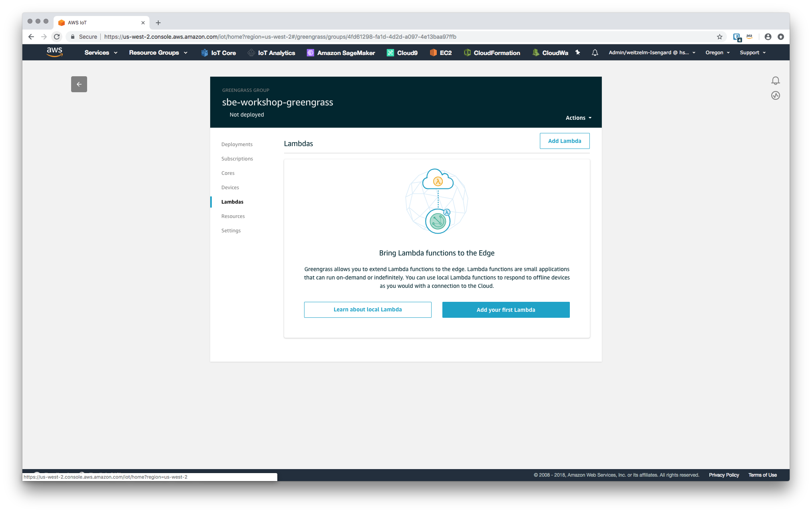This screenshot has height=513, width=812.
Task: Open the group Actions dropdown
Action: [578, 118]
